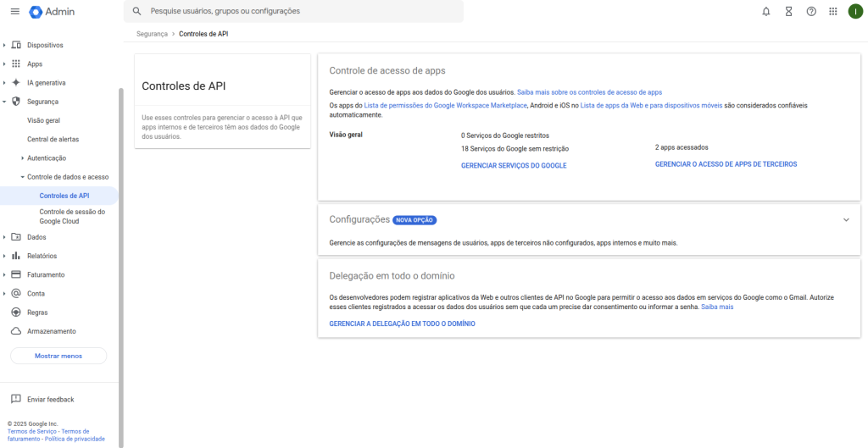Click the IA generativa sparkle icon
The image size is (868, 448).
pos(16,83)
